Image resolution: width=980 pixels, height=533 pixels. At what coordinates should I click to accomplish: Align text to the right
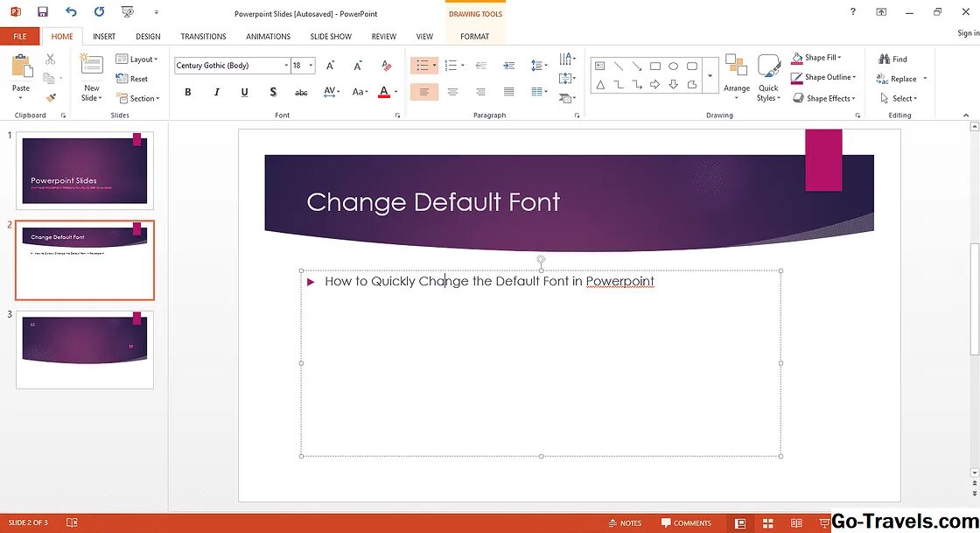tap(480, 92)
